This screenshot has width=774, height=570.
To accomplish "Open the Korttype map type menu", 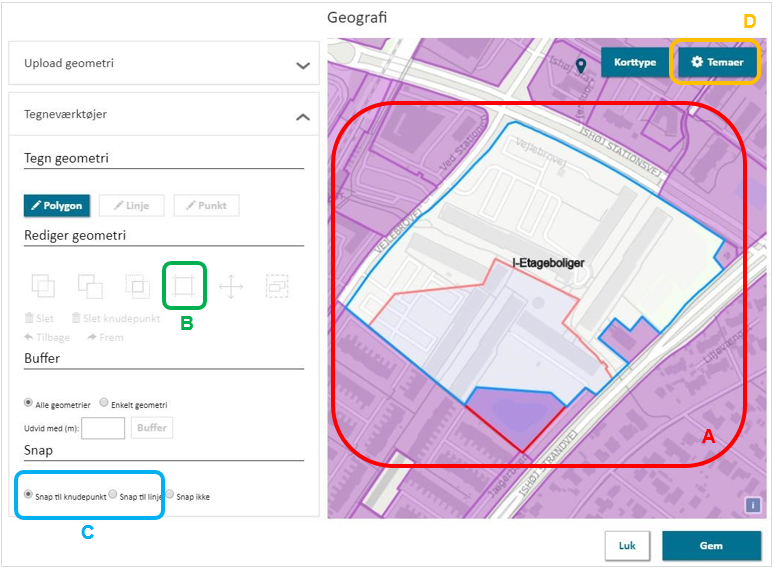I will (634, 62).
